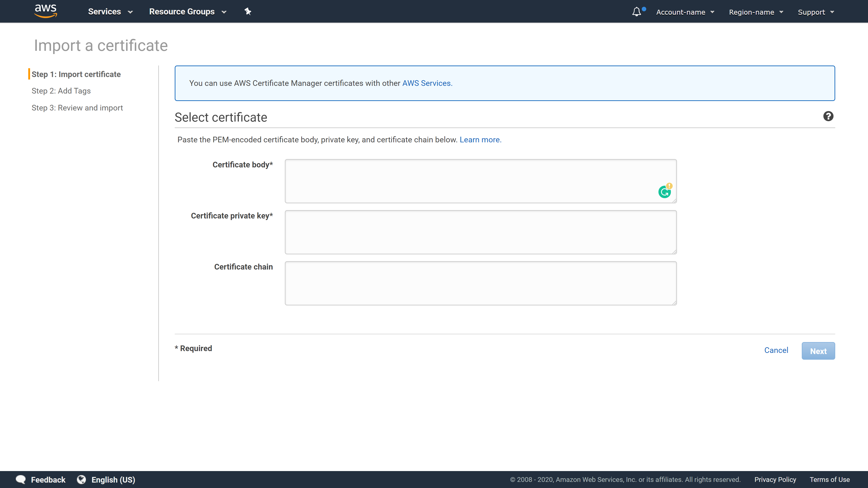Screen dimensions: 868x488
Task: Open the Account-name dropdown
Action: (x=685, y=12)
